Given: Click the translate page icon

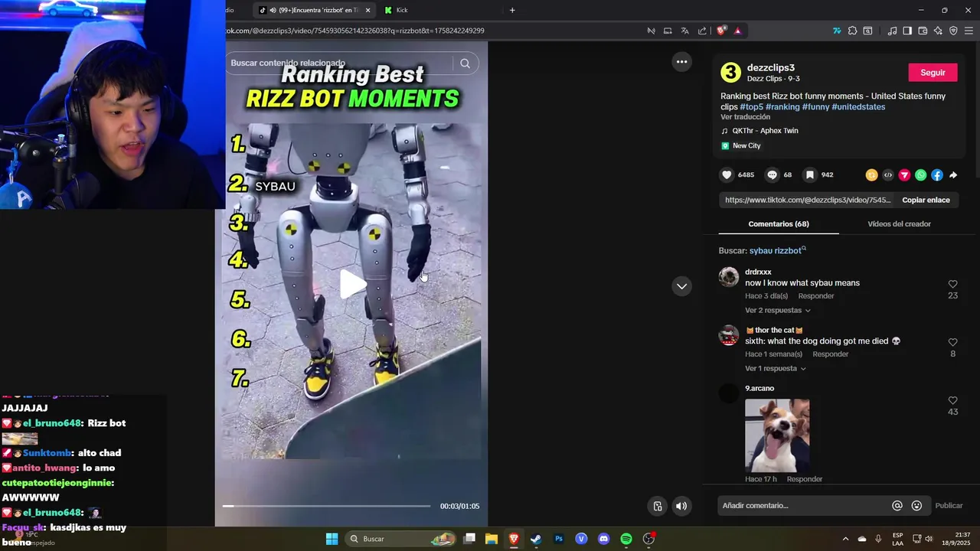Looking at the screenshot, I should coord(684,31).
